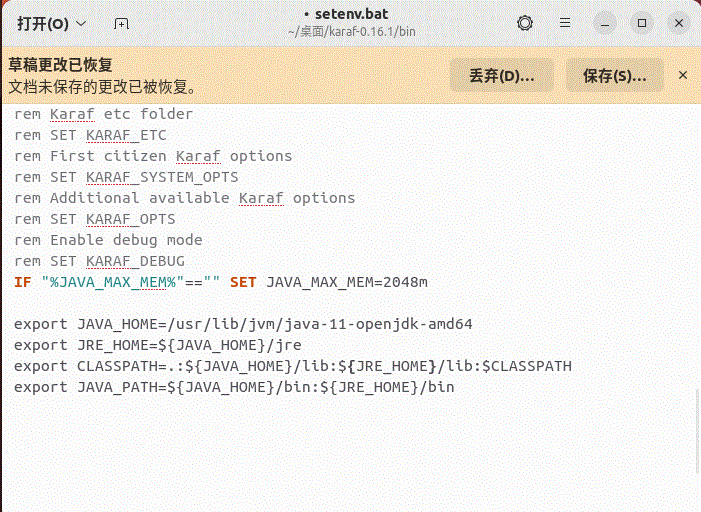
Task: Close the setenv.bat editor window
Action: click(679, 23)
